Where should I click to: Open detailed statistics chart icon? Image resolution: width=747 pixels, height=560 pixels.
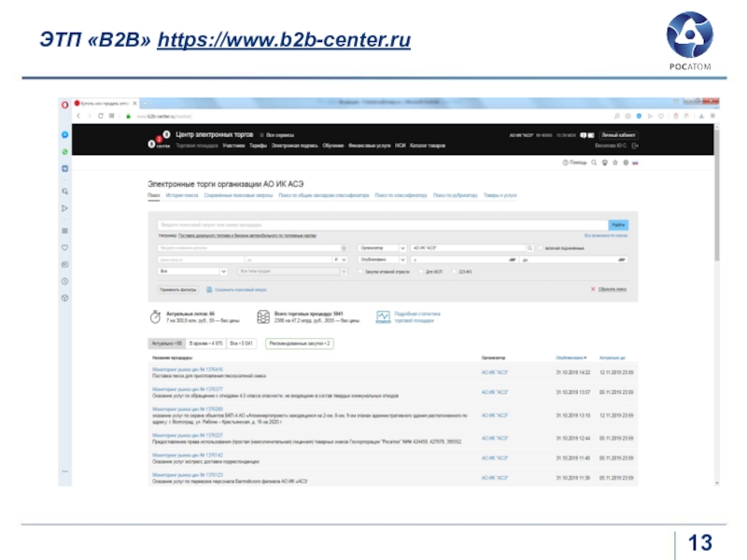click(x=383, y=317)
